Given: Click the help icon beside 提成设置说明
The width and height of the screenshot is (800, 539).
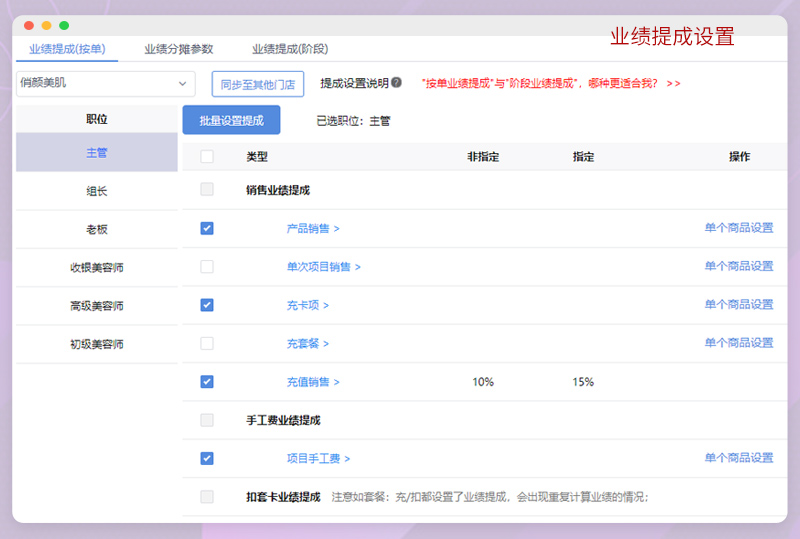Looking at the screenshot, I should 396,83.
